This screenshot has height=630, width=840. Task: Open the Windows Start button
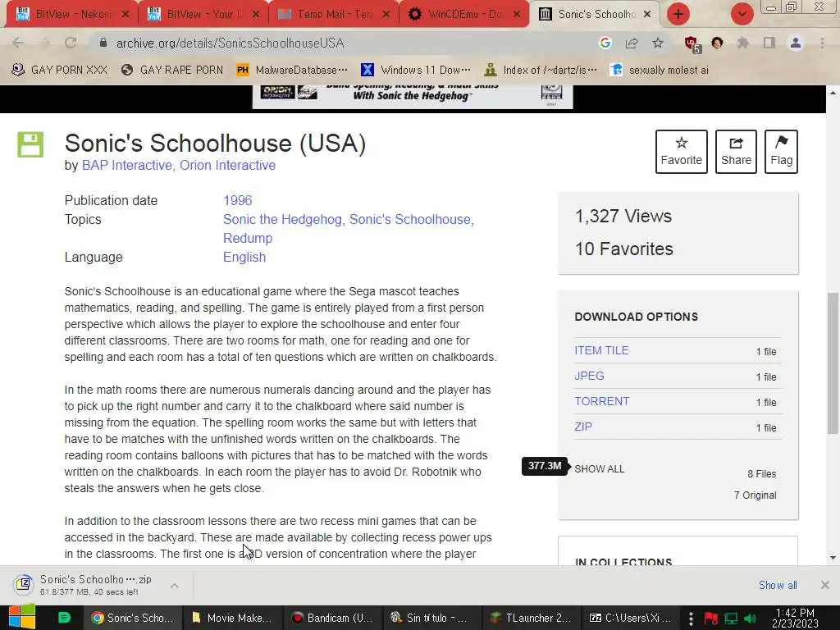tap(22, 618)
